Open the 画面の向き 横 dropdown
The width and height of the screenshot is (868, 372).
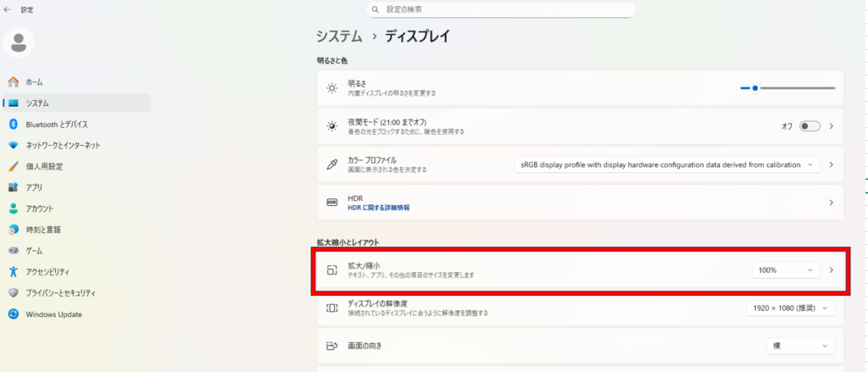[799, 346]
